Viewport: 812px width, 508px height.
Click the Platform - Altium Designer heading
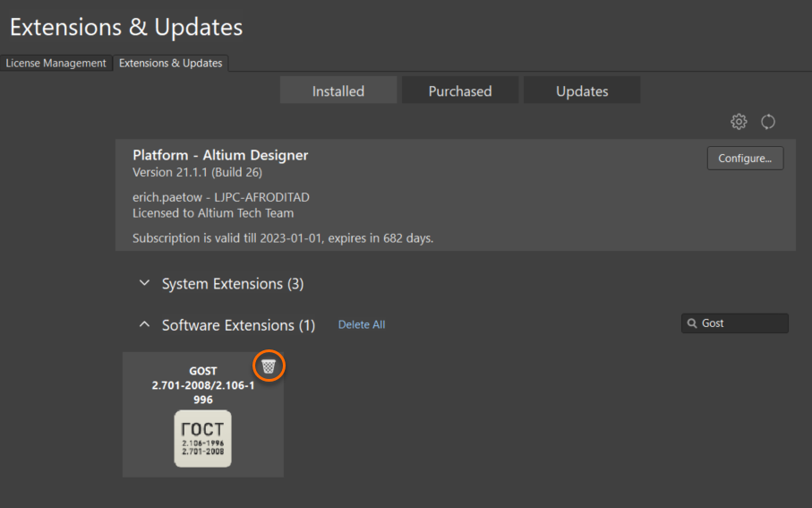pos(220,155)
